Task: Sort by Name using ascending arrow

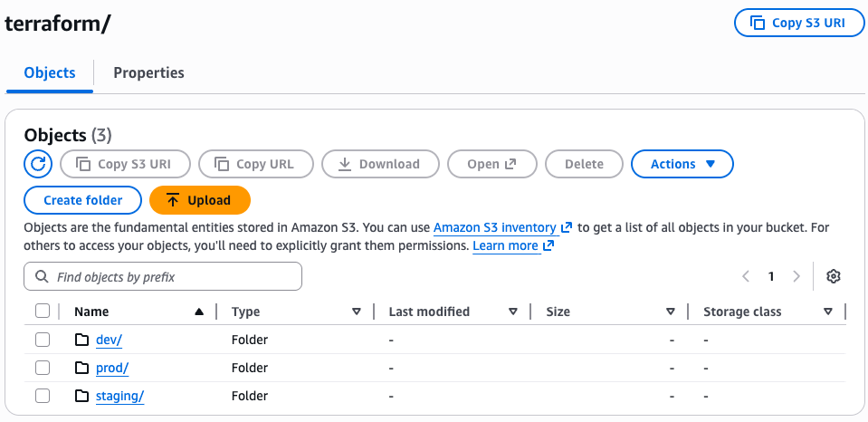Action: [x=199, y=312]
